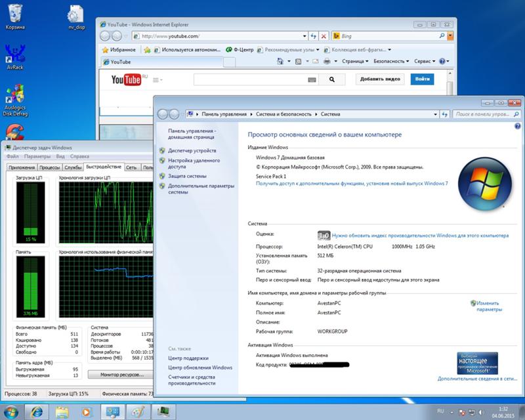Refresh the YouTube page in Internet Explorer
525x420 pixels.
click(314, 36)
